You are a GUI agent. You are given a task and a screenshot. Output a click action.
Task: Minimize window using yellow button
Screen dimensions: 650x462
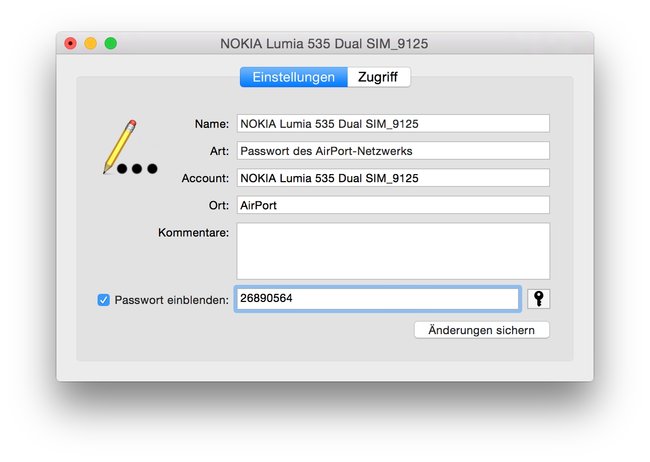pos(90,43)
